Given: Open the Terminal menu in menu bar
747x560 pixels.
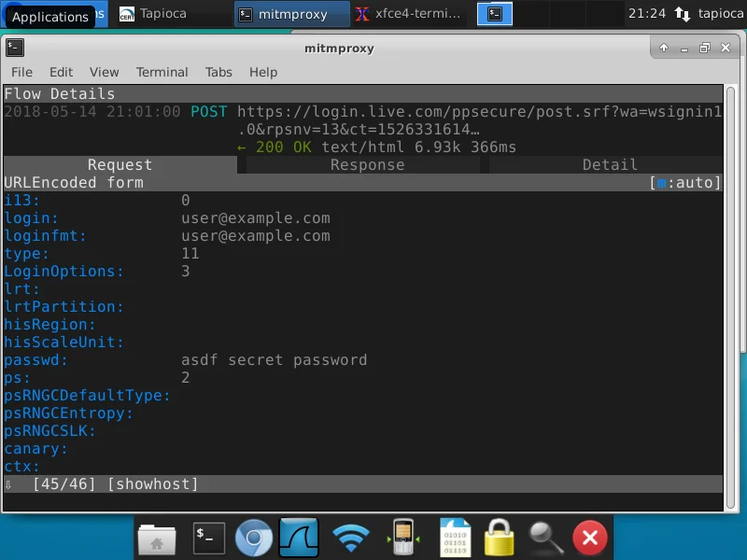Looking at the screenshot, I should 162,72.
